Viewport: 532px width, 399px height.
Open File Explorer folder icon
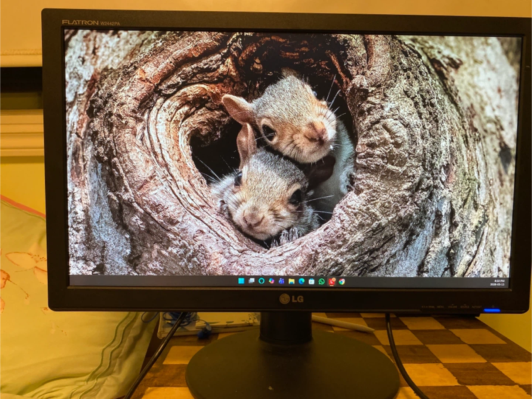[291, 282]
